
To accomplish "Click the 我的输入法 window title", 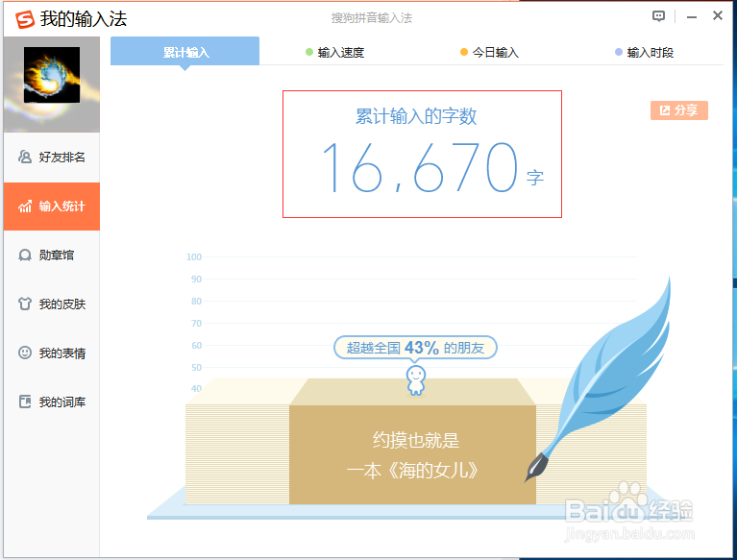I will point(84,19).
